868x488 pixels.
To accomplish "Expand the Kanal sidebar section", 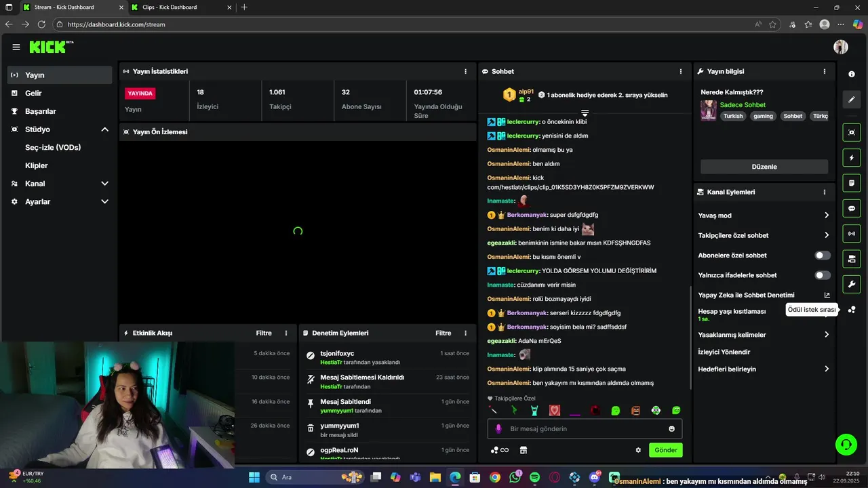I will point(105,184).
